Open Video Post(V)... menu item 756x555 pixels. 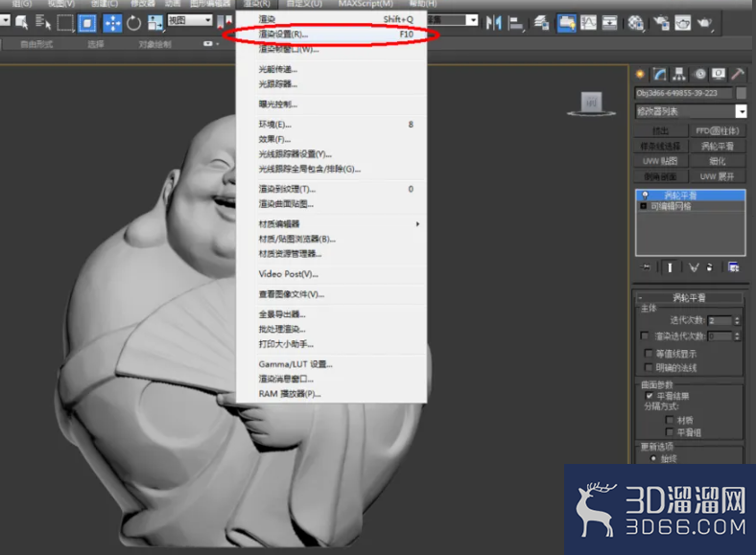[x=331, y=274]
